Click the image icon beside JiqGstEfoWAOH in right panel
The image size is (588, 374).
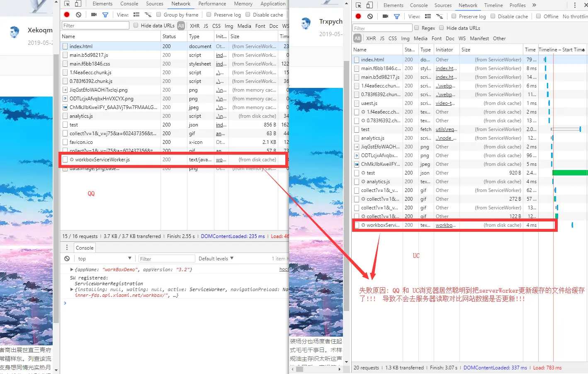coord(357,147)
